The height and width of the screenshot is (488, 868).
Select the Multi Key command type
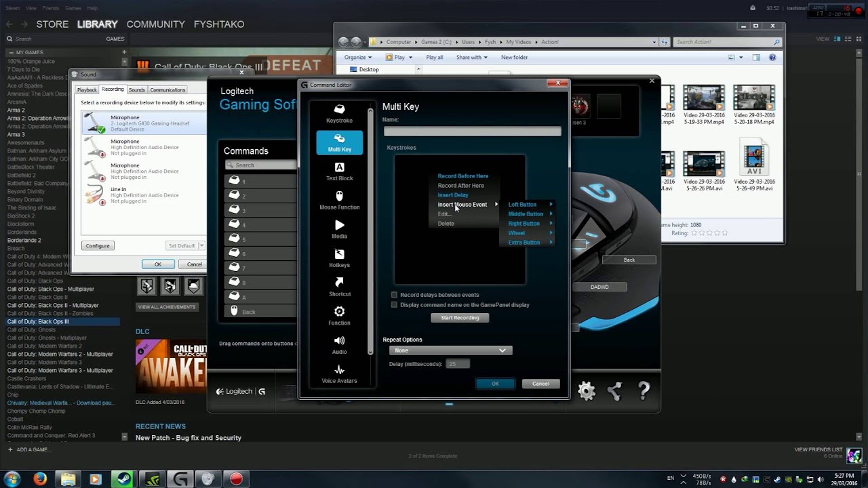coord(339,142)
